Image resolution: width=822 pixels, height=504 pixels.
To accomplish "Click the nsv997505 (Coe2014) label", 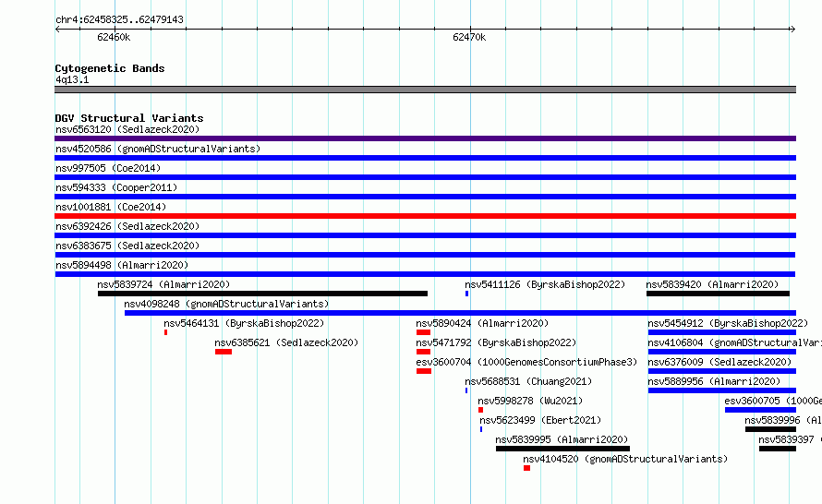I will click(x=108, y=168).
